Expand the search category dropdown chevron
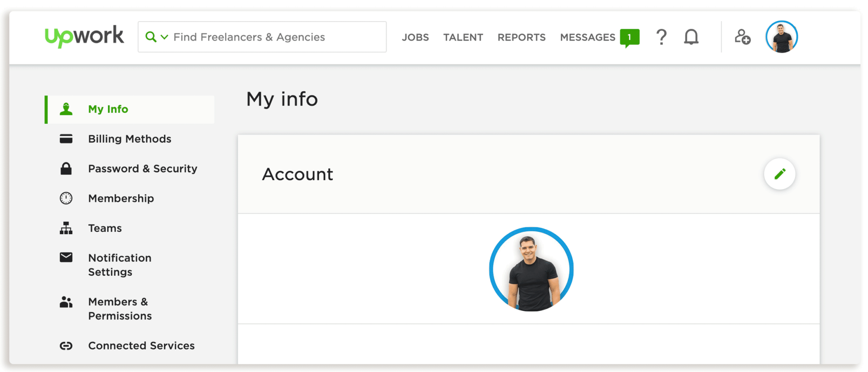The height and width of the screenshot is (372, 868). (x=163, y=37)
